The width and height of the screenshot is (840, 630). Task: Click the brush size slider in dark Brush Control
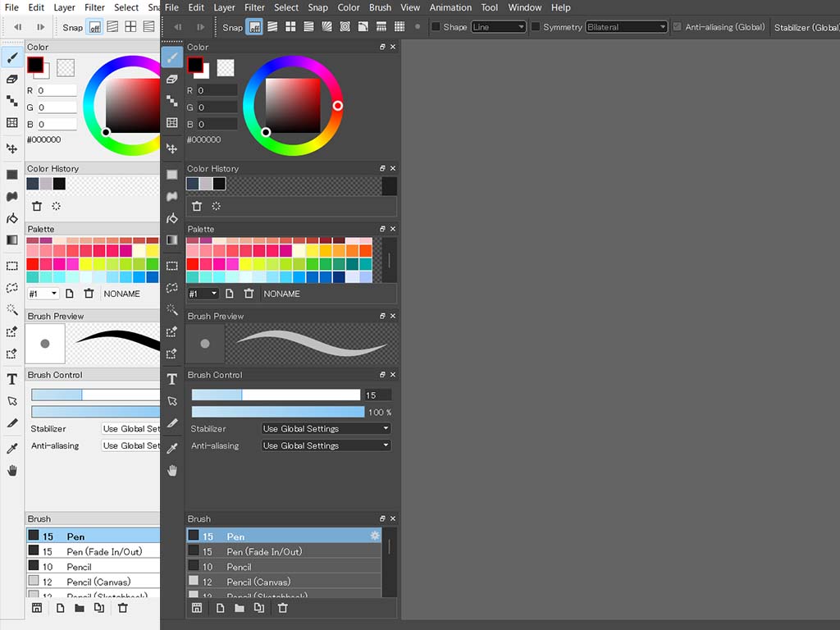coord(276,395)
